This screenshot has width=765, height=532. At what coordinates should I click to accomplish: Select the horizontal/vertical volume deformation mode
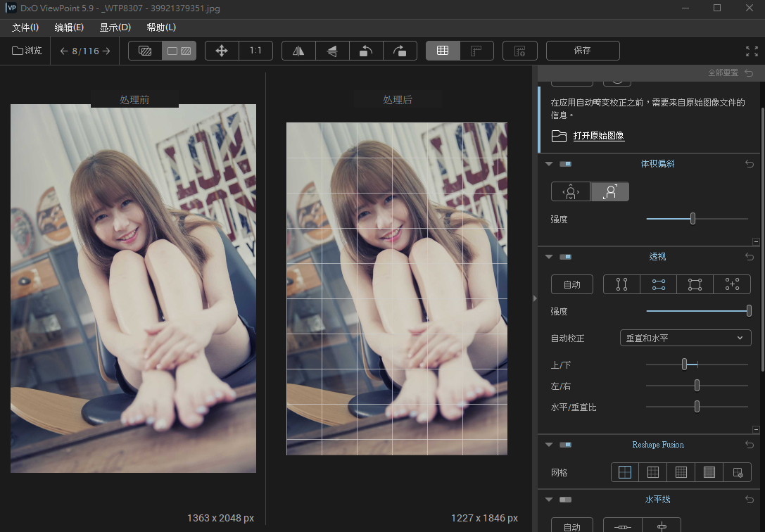coord(571,191)
